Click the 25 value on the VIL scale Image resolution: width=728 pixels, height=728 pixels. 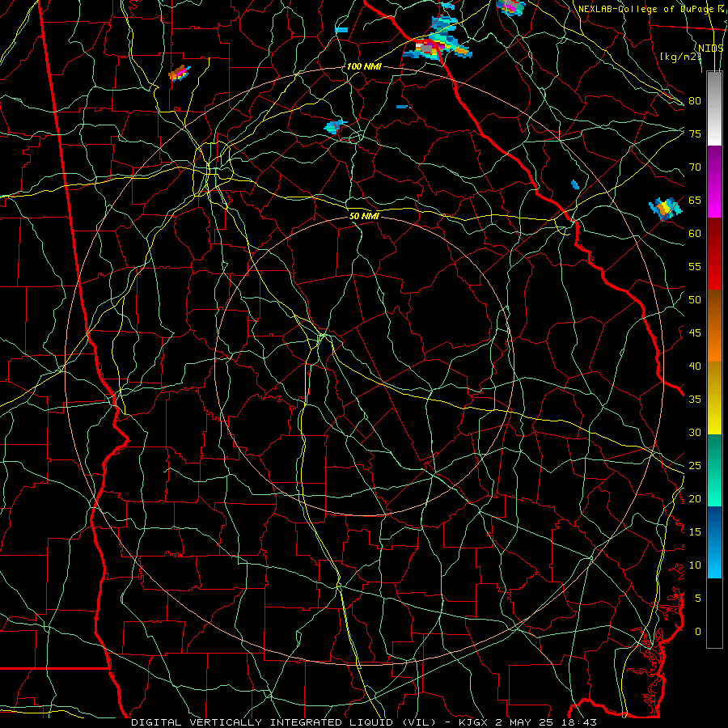[x=695, y=465]
